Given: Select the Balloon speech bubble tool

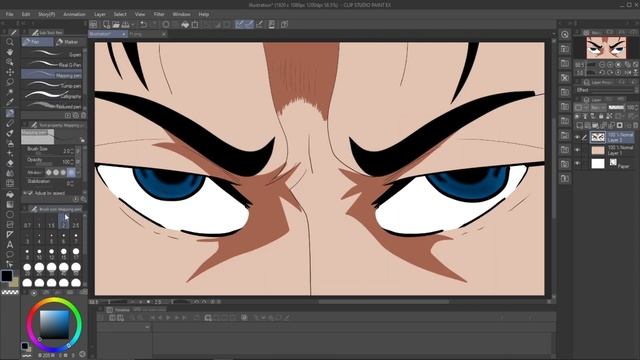Looking at the screenshot, I should 10,255.
